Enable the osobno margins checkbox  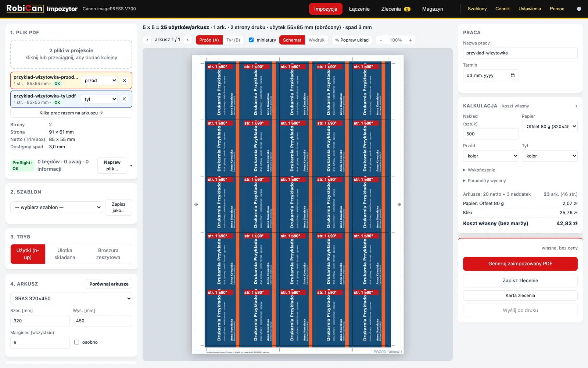(x=77, y=342)
